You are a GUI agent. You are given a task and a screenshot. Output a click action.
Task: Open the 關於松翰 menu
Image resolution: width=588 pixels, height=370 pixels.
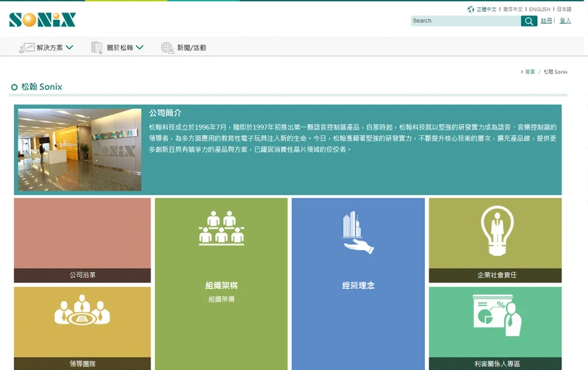point(120,48)
